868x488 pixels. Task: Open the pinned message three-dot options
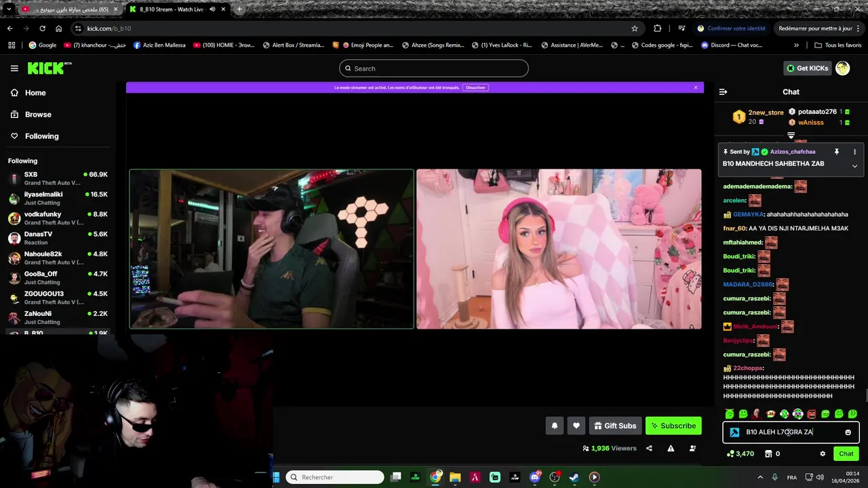coord(854,152)
